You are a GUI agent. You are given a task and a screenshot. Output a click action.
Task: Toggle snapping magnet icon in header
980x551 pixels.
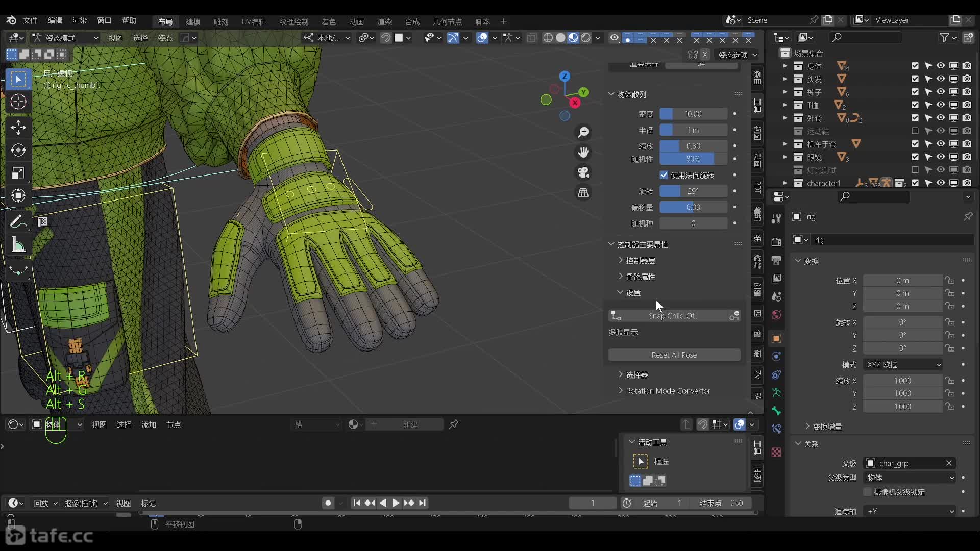point(386,38)
